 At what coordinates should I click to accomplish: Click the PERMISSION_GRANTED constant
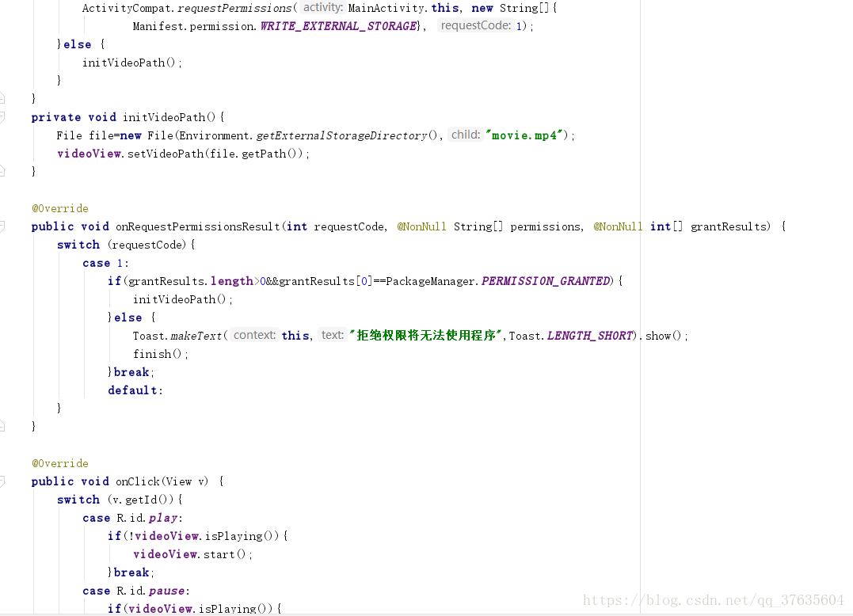pos(546,281)
